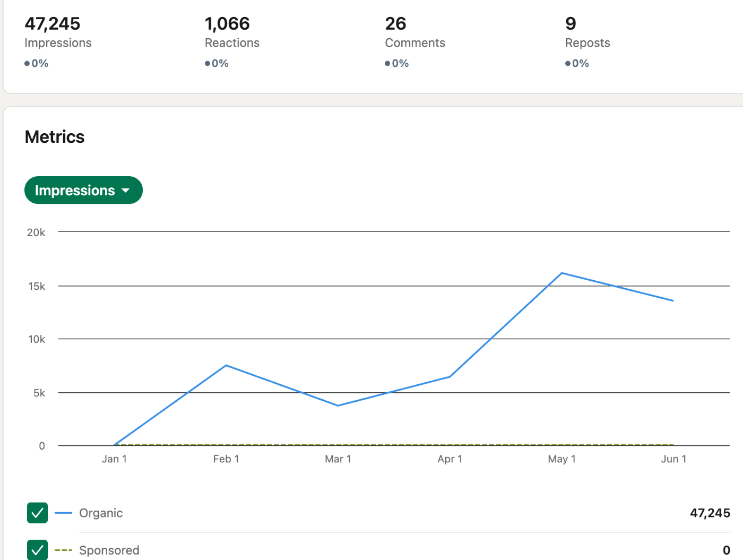Click the May 1 peak on the chart line
The width and height of the screenshot is (743, 560).
[561, 273]
